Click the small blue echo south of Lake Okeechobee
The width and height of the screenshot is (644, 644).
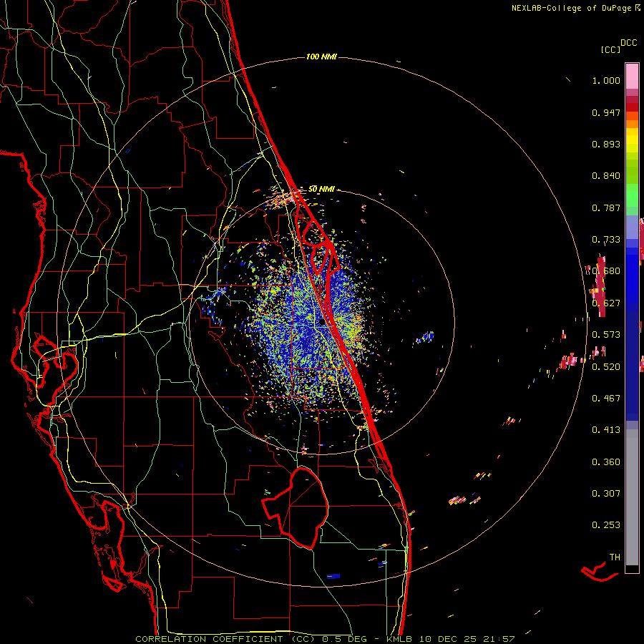pos(333,576)
